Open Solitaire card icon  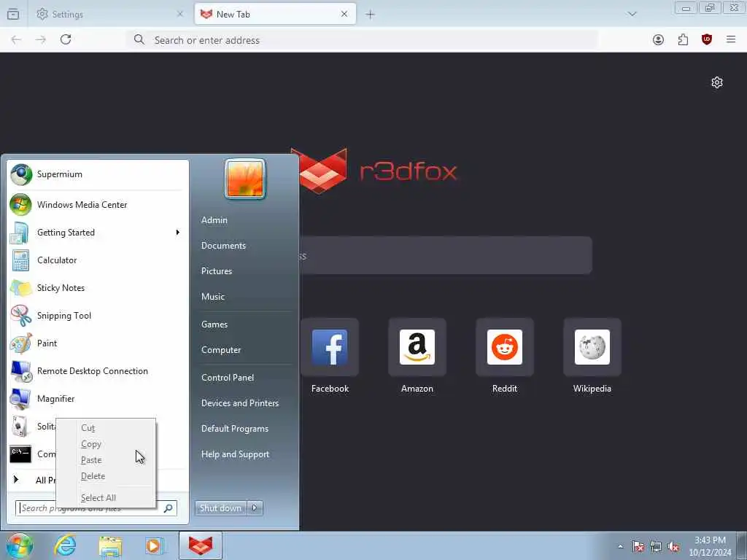[x=20, y=426]
